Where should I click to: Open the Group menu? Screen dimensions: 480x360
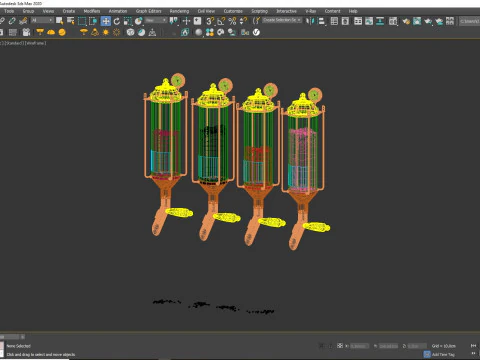click(x=28, y=11)
